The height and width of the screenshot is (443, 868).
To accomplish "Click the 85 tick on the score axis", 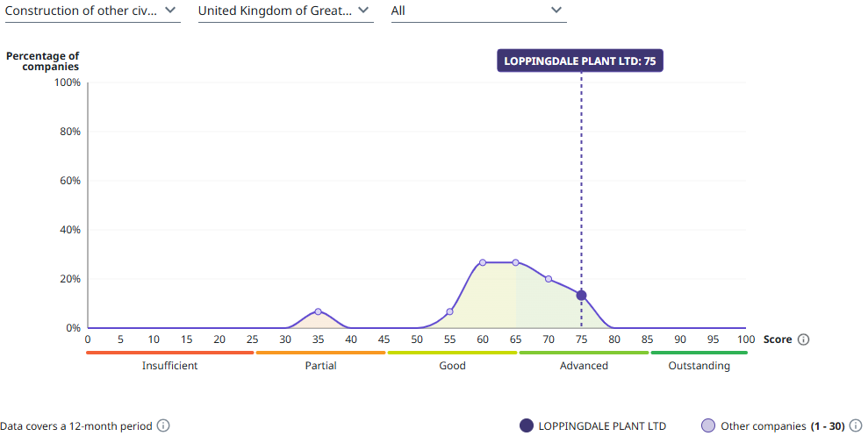I will 647,339.
